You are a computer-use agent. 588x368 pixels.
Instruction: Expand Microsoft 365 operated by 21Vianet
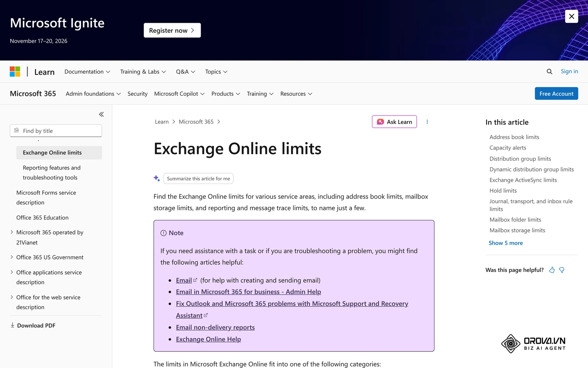[x=12, y=232]
